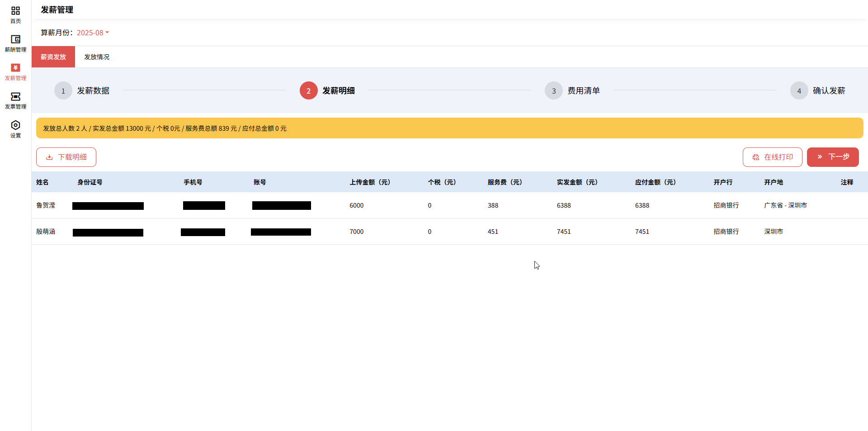Screen dimensions: 868x431
Task: Jump to step 4 确认发薪
Action: tap(799, 91)
